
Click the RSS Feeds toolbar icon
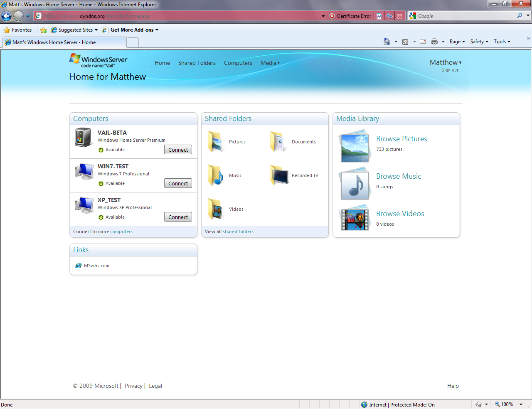pos(405,42)
